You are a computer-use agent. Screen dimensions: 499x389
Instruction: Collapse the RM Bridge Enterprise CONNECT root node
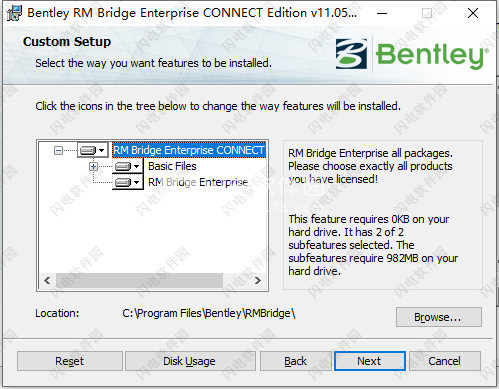[58, 150]
